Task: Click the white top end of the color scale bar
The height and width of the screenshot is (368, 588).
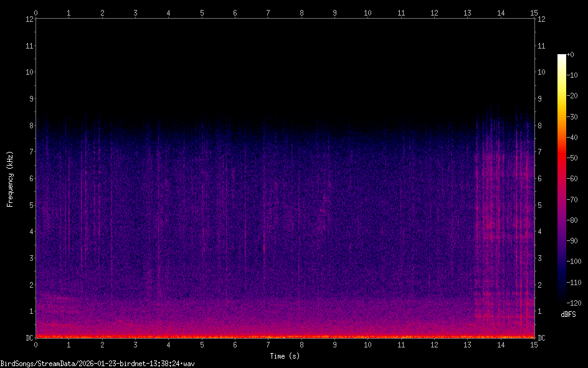Action: (x=562, y=57)
